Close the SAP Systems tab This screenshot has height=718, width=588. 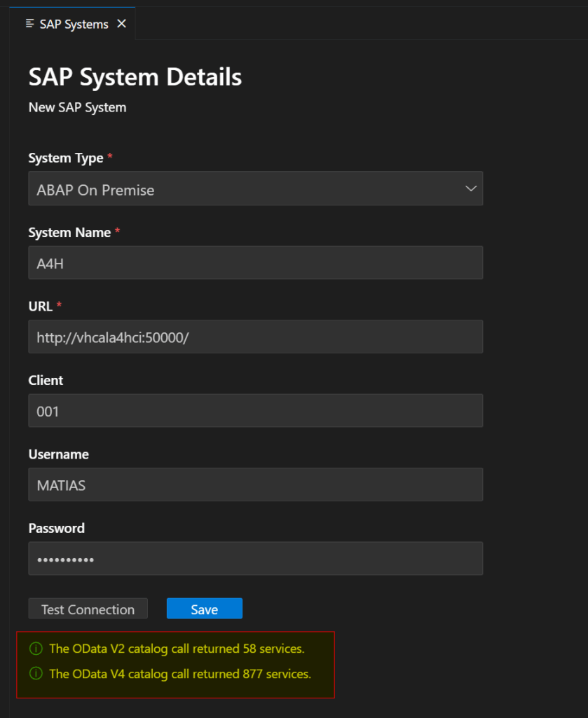121,24
